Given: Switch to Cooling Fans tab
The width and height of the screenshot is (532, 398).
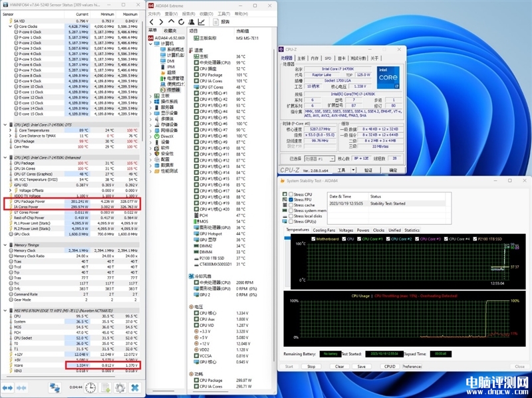Looking at the screenshot, I should tap(324, 230).
